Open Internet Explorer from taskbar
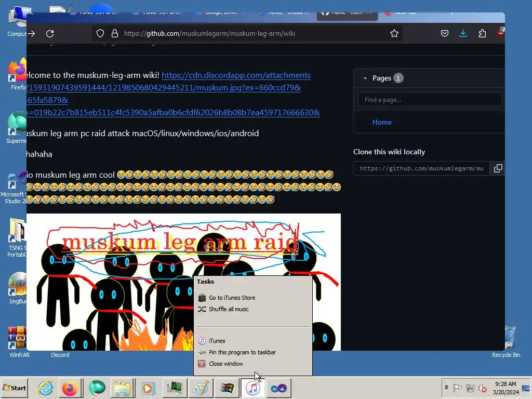 click(46, 388)
